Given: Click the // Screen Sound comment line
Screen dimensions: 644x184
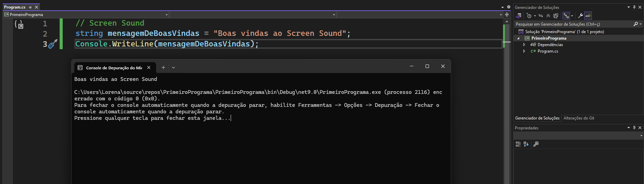Looking at the screenshot, I should click(110, 23).
